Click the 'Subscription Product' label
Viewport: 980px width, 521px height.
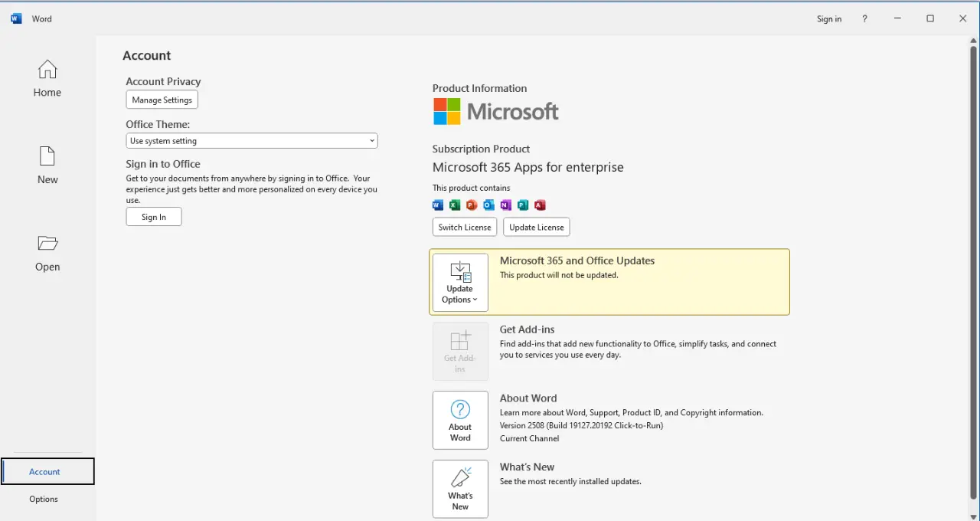click(x=481, y=149)
